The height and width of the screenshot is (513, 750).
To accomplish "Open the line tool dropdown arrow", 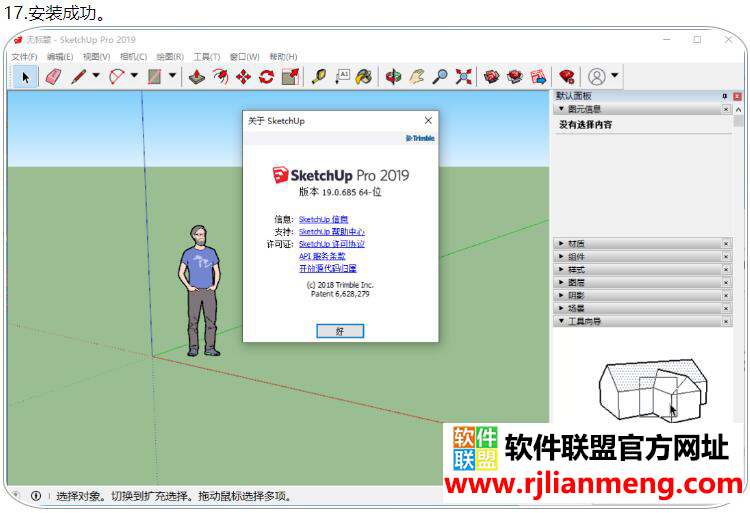I will point(96,76).
